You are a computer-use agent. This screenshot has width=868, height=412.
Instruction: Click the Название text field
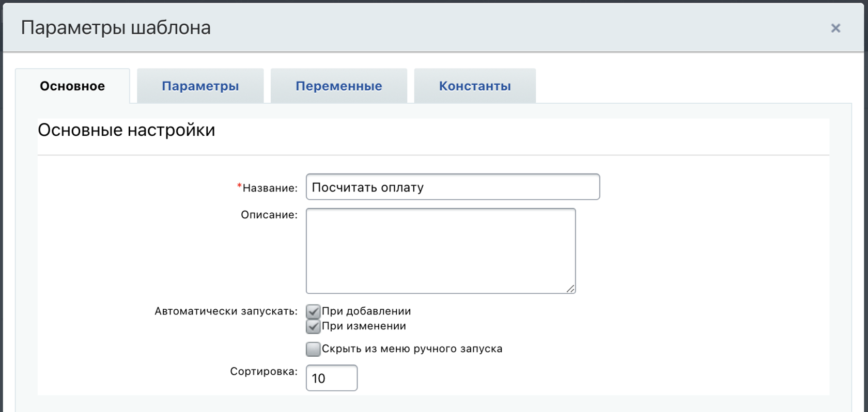[453, 187]
